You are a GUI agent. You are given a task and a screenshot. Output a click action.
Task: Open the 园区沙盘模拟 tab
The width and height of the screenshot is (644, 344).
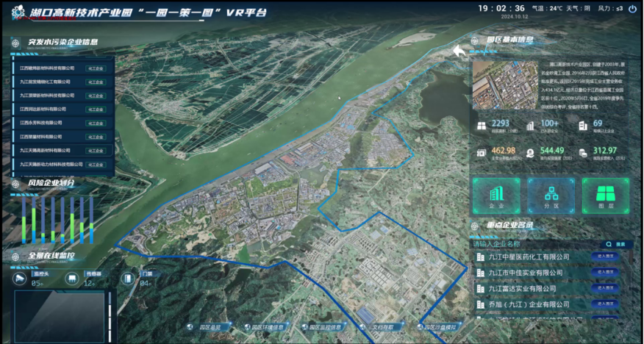[x=438, y=327]
